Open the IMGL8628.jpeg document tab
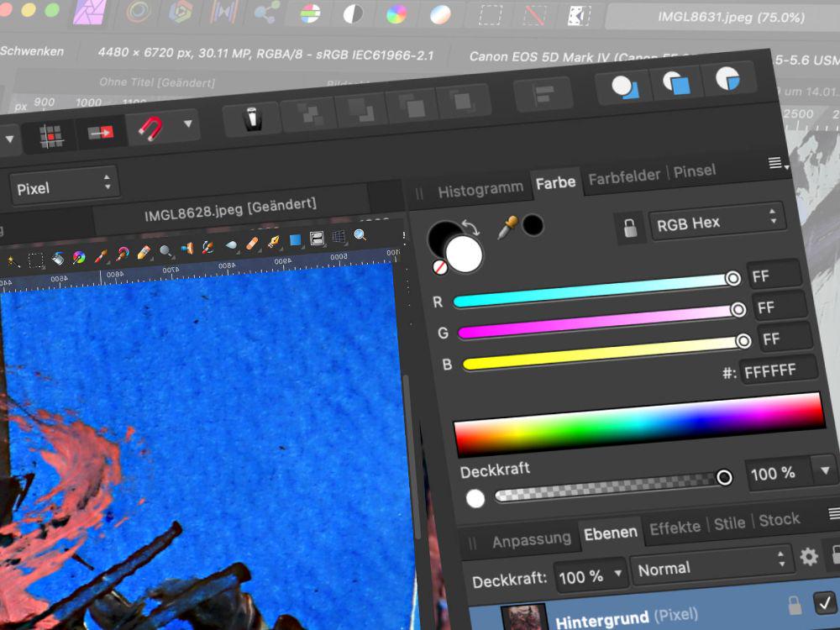This screenshot has width=840, height=630. coord(230,205)
